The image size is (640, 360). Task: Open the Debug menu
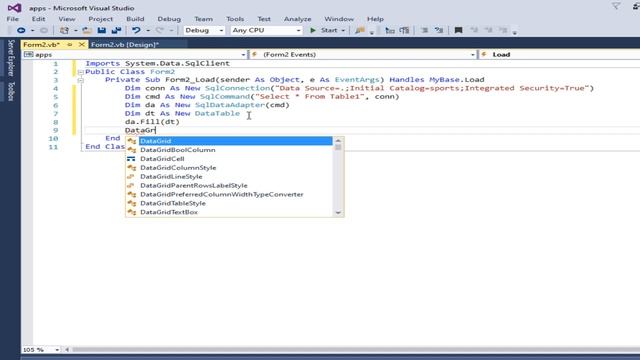(x=169, y=19)
